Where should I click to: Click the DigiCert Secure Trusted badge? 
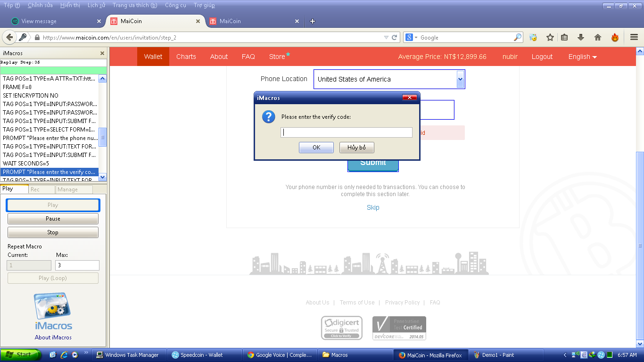342,328
